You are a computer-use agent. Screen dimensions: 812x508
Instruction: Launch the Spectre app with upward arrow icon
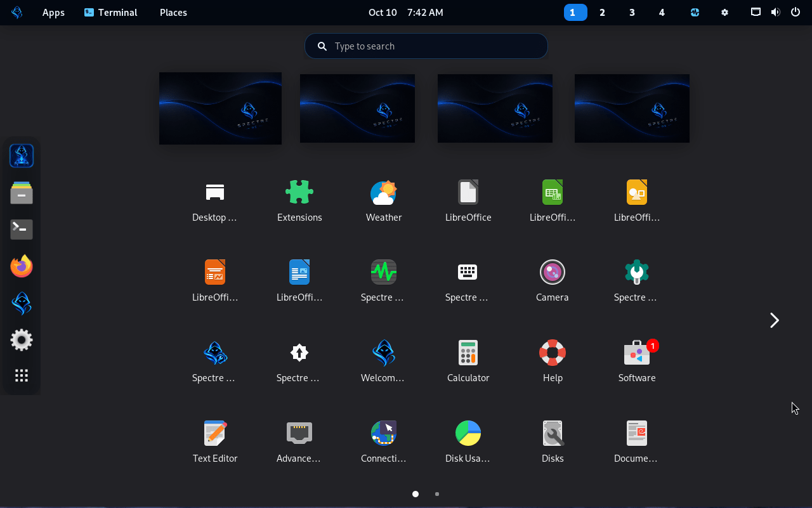click(x=299, y=353)
